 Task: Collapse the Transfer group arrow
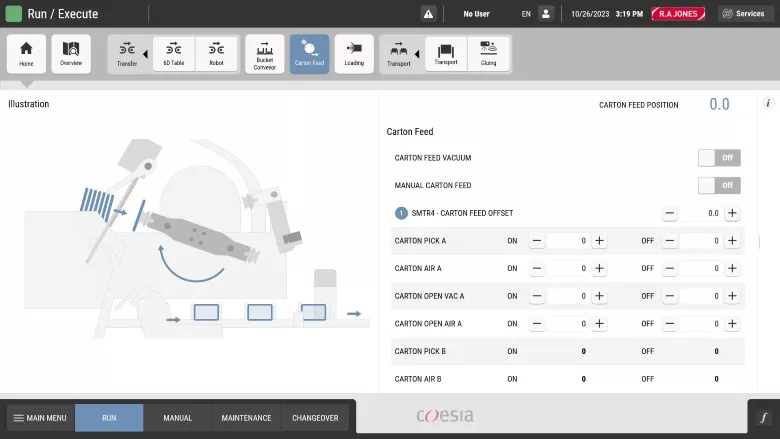(x=145, y=54)
